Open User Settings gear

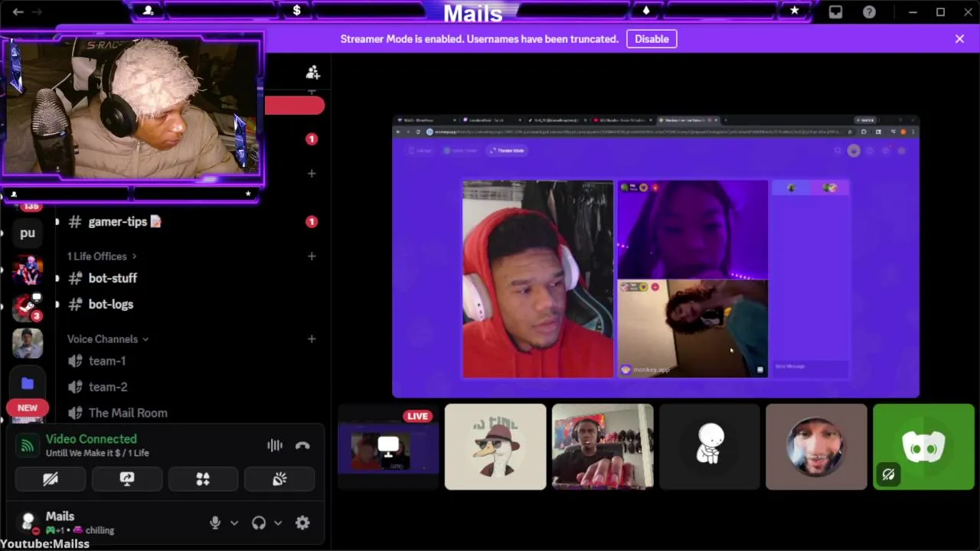pos(302,523)
